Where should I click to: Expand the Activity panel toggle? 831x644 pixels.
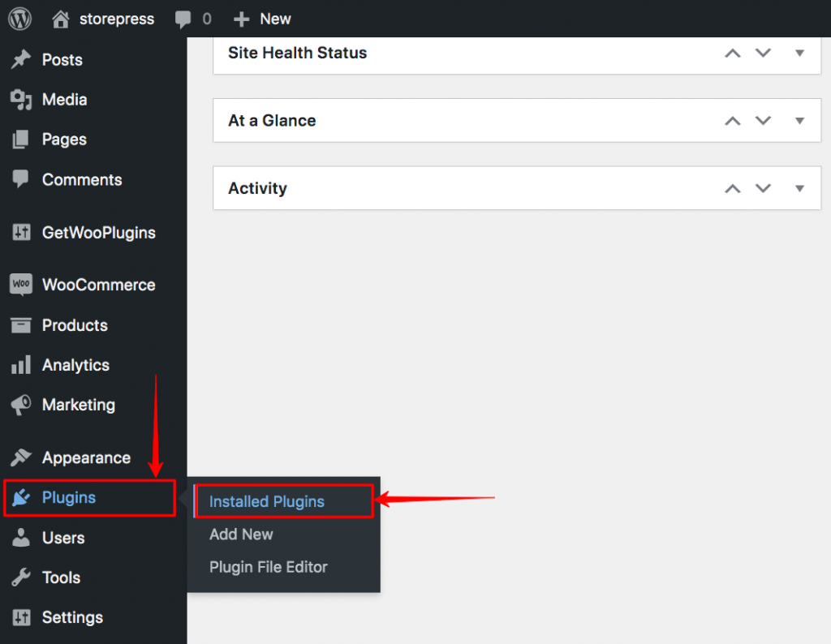pos(799,188)
